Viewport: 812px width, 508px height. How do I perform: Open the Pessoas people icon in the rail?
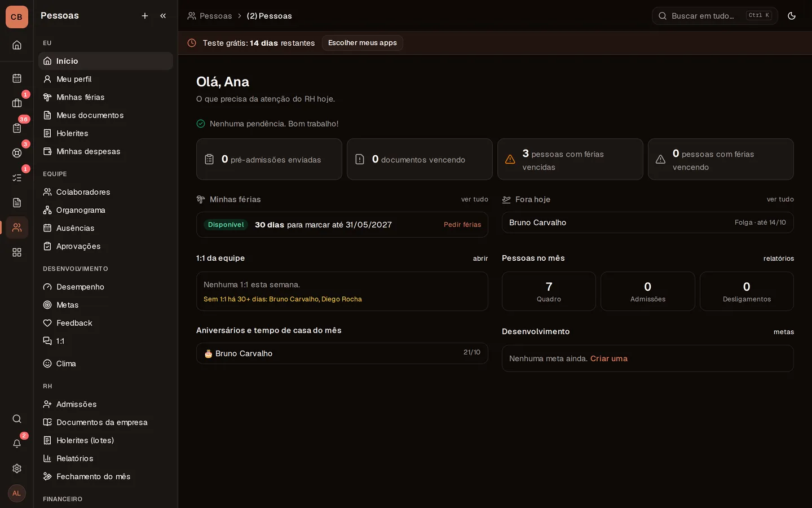[17, 227]
